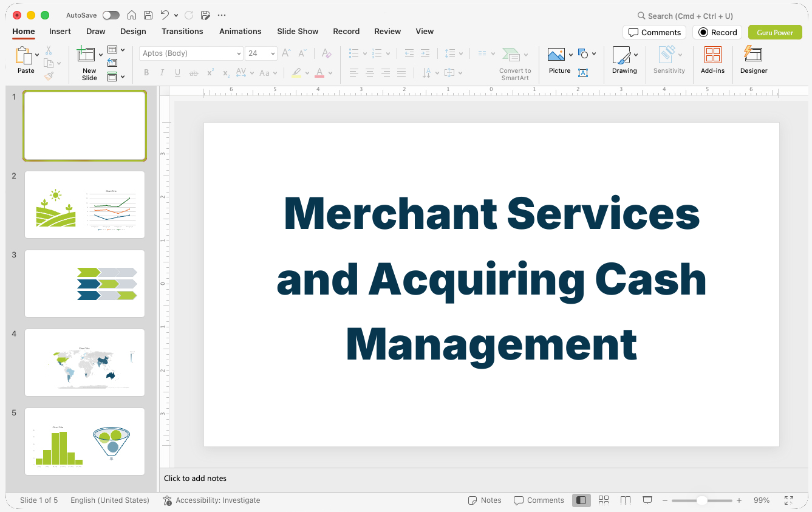Toggle Underline formatting
812x512 pixels.
[x=178, y=73]
